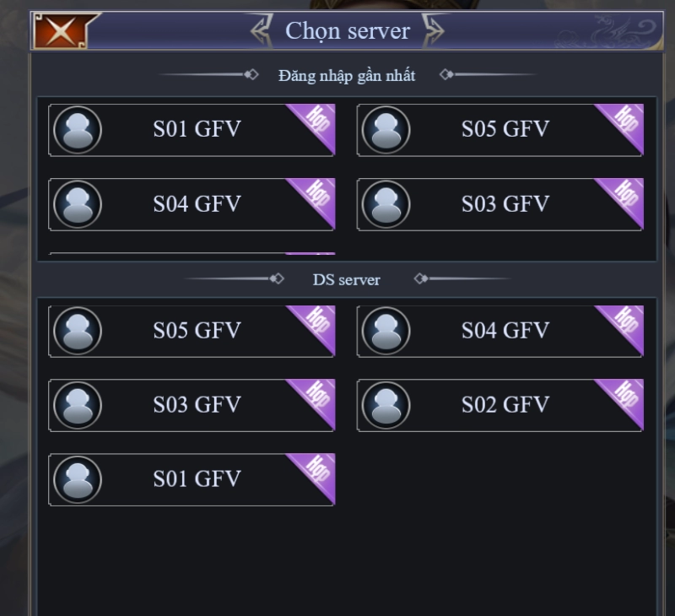This screenshot has width=675, height=616.
Task: Close the Chọn server dialog
Action: click(58, 31)
